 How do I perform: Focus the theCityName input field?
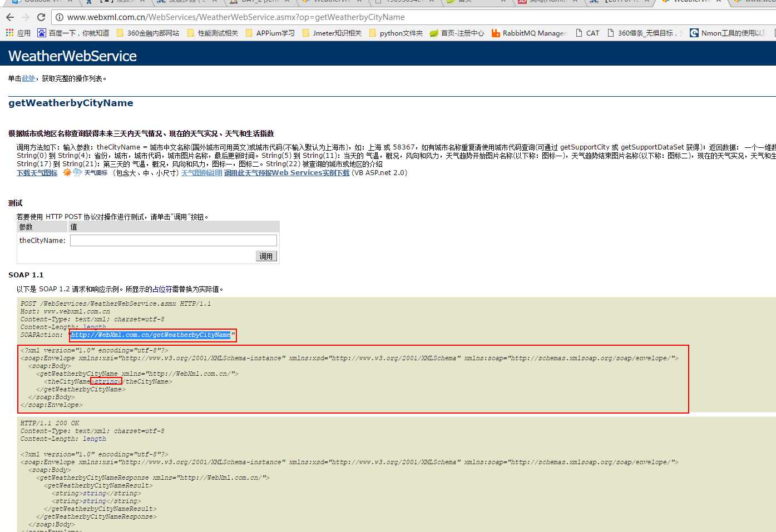173,240
